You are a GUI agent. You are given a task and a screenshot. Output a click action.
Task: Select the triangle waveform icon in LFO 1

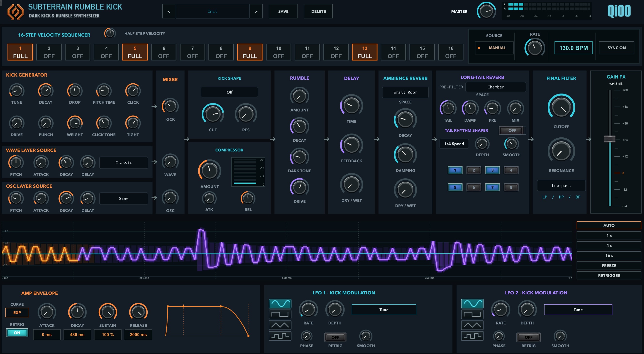coord(280,325)
